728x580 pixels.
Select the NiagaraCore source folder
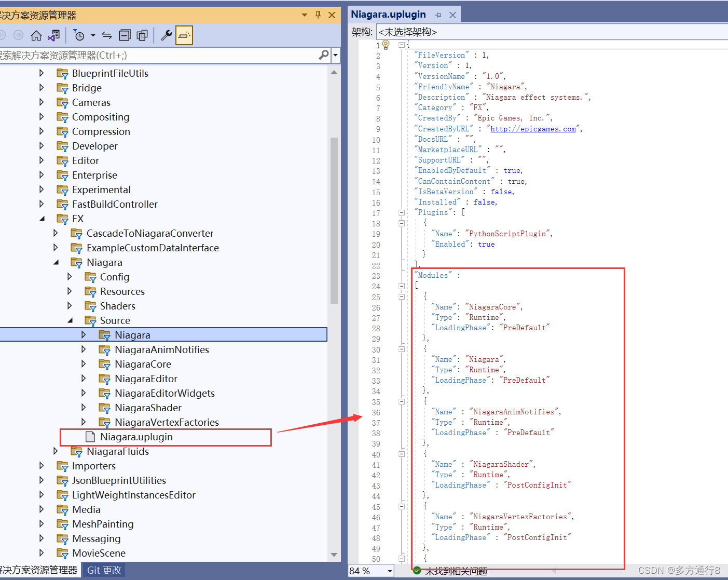(x=143, y=364)
